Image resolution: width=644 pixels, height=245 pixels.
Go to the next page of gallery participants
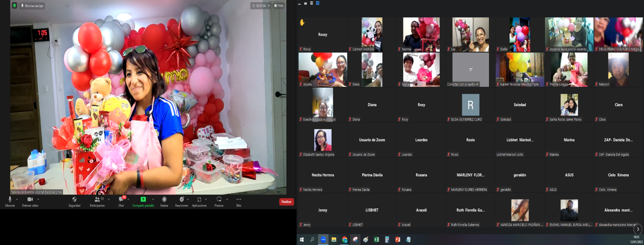[x=638, y=229]
